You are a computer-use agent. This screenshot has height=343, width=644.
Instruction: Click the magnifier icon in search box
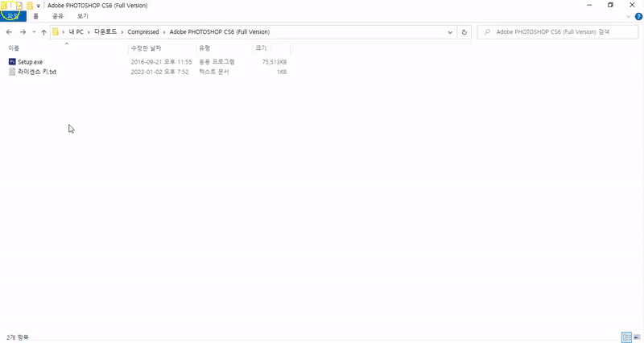[x=487, y=32]
